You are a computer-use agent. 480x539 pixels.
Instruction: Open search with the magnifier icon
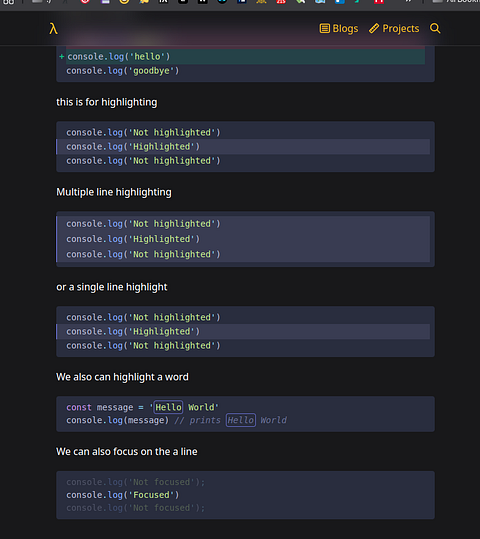point(435,28)
